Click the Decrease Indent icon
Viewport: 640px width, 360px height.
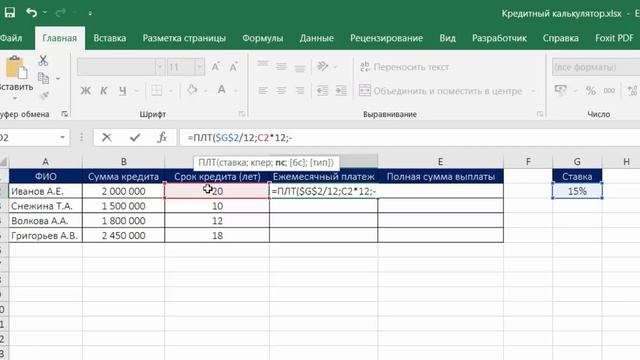[x=322, y=90]
